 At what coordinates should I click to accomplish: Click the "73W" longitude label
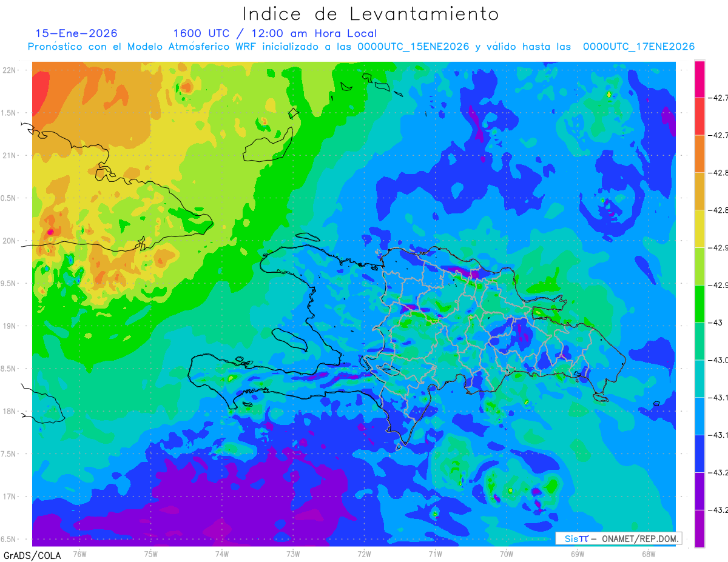coord(293,554)
